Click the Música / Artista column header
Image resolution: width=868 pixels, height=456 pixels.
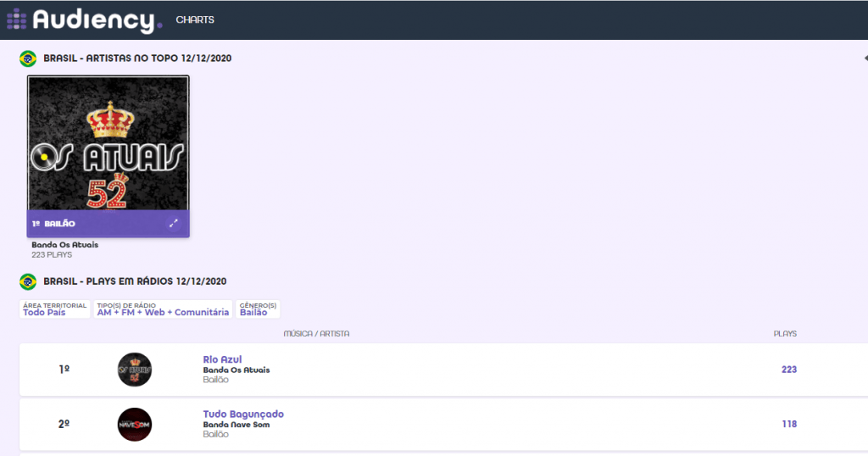[316, 334]
